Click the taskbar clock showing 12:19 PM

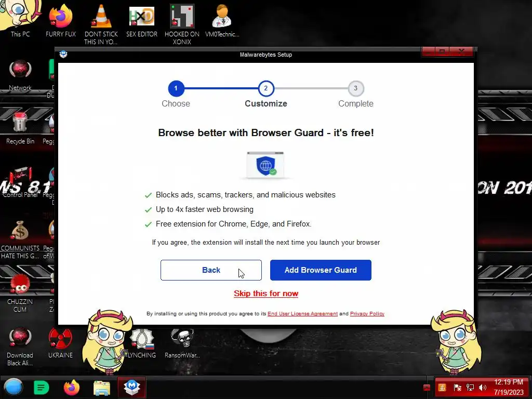[508, 387]
